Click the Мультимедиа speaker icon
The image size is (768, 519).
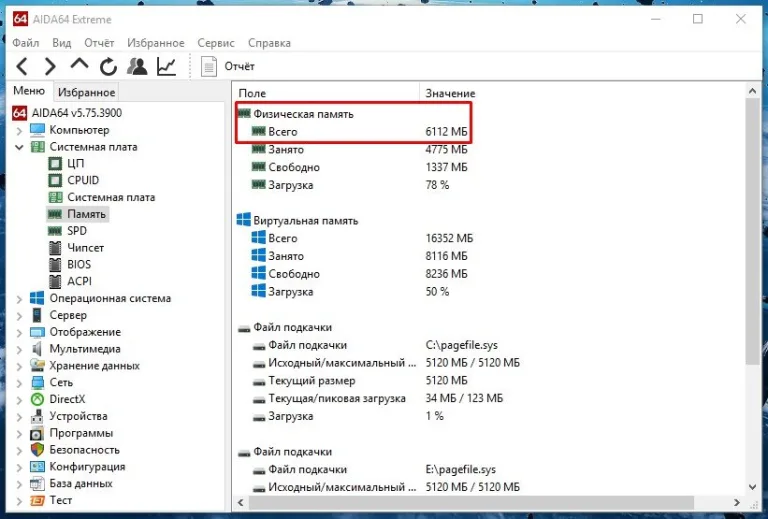point(37,349)
